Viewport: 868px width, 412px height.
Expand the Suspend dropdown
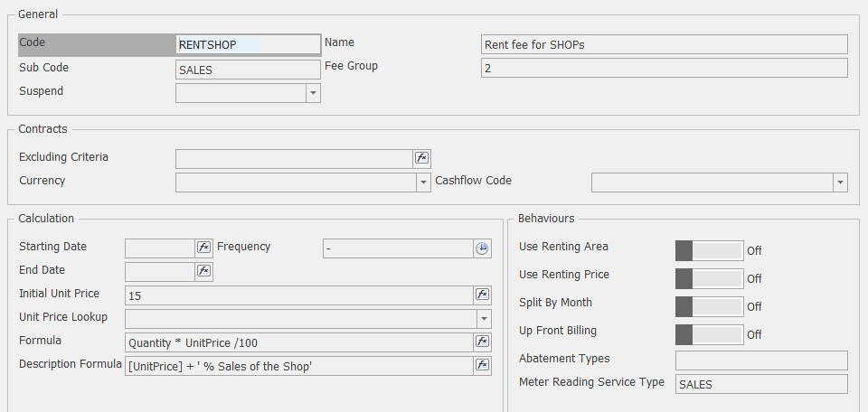tap(314, 93)
